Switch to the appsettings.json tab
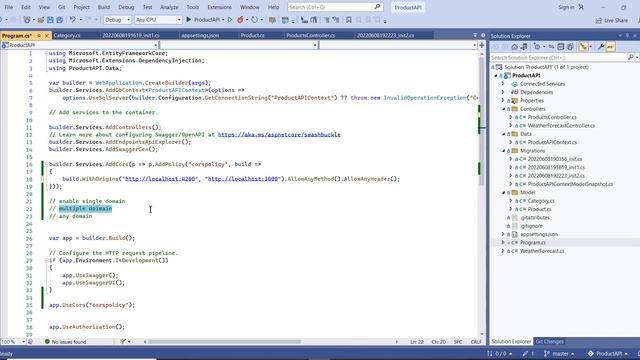640x360 pixels. pyautogui.click(x=200, y=36)
